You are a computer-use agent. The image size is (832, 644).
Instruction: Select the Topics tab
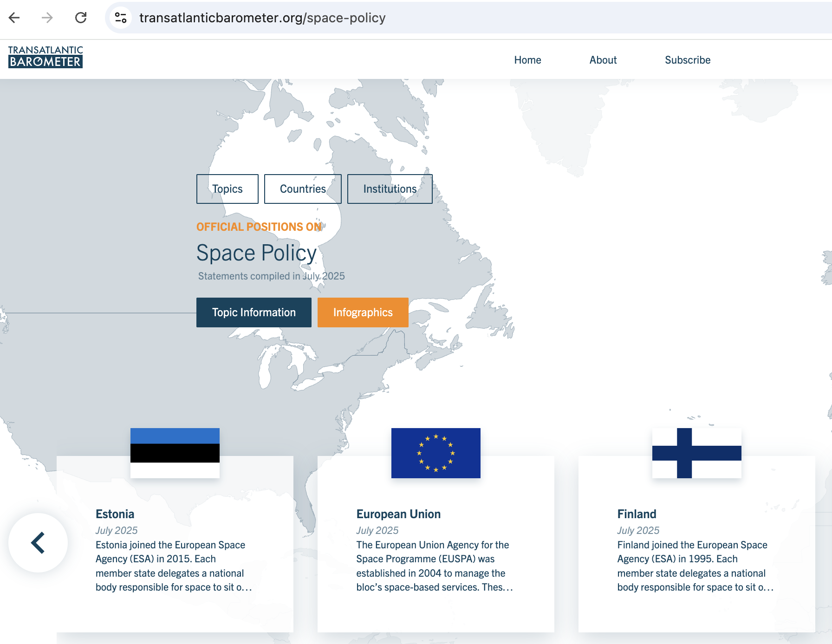click(227, 189)
